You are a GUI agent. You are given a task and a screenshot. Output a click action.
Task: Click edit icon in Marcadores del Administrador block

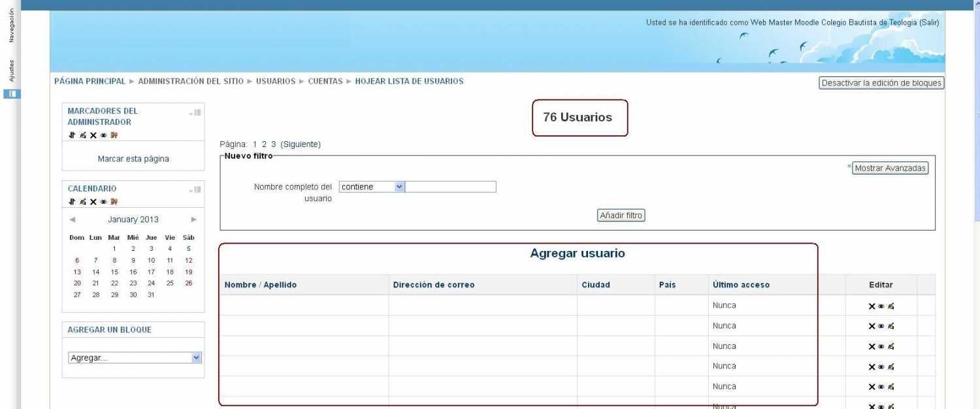[83, 135]
